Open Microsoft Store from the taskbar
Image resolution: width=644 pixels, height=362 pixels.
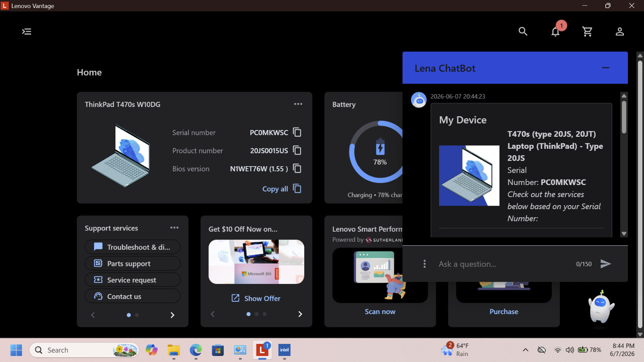coord(218,350)
